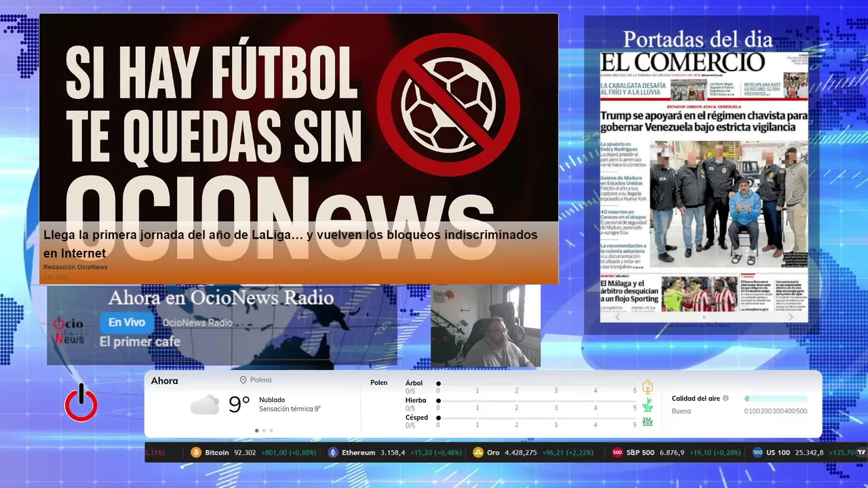Click the TradingView logo at the ticker's right end
Viewport: 868px width, 488px height.
click(x=862, y=452)
